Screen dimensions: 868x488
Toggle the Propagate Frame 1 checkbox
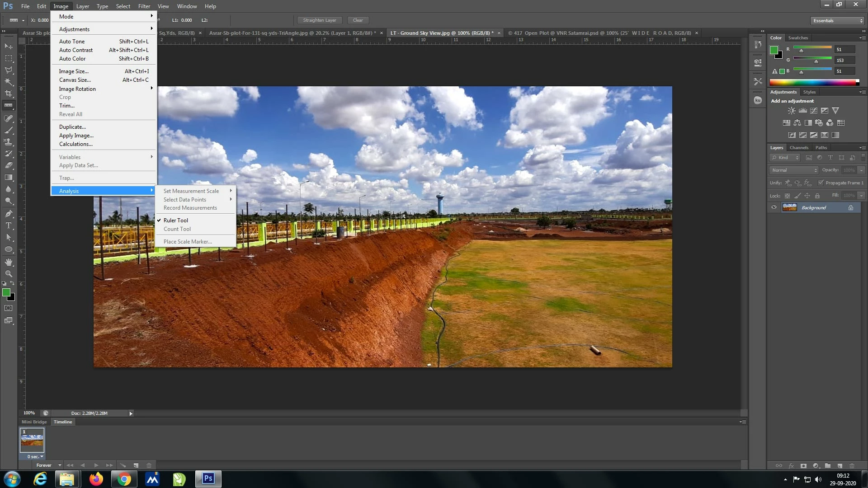click(821, 183)
